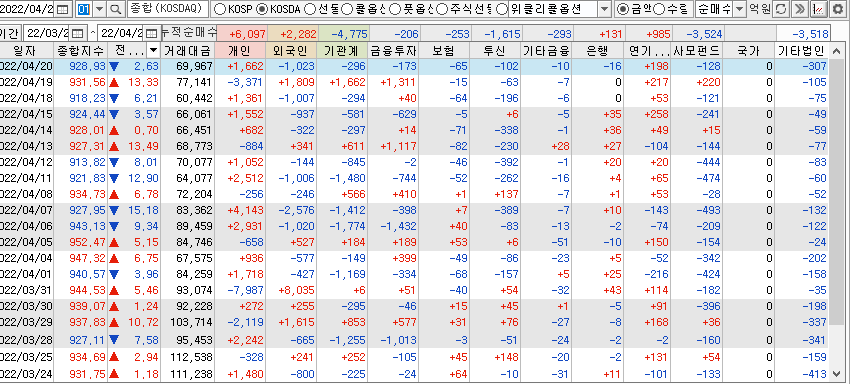Click the magnifier search icon
The image size is (850, 384).
tap(115, 9)
